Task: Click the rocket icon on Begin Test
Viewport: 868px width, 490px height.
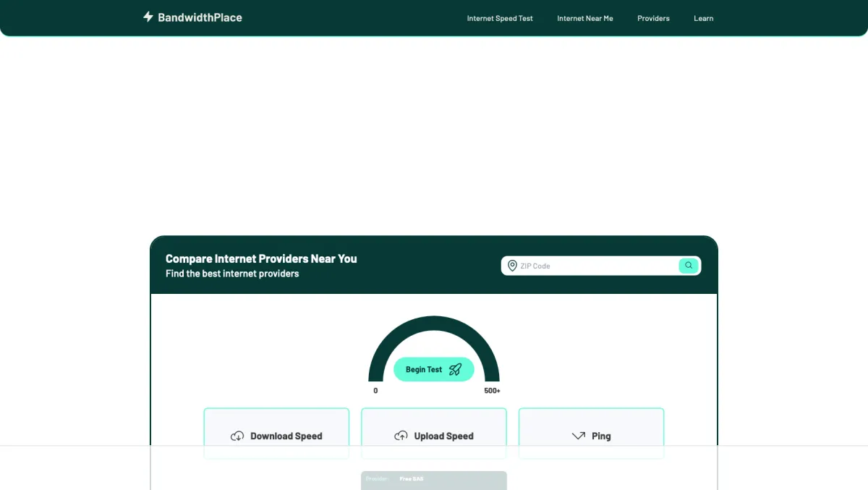Action: point(455,369)
